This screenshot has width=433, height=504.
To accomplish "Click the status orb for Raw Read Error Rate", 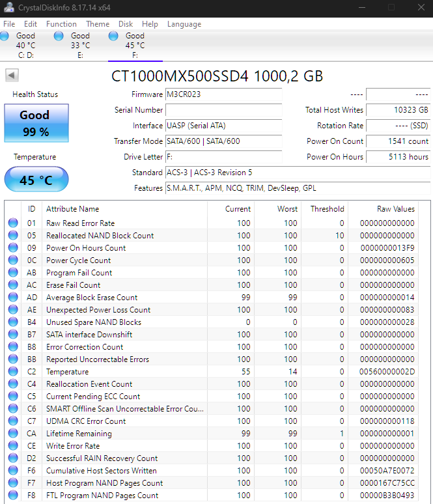I will (13, 223).
